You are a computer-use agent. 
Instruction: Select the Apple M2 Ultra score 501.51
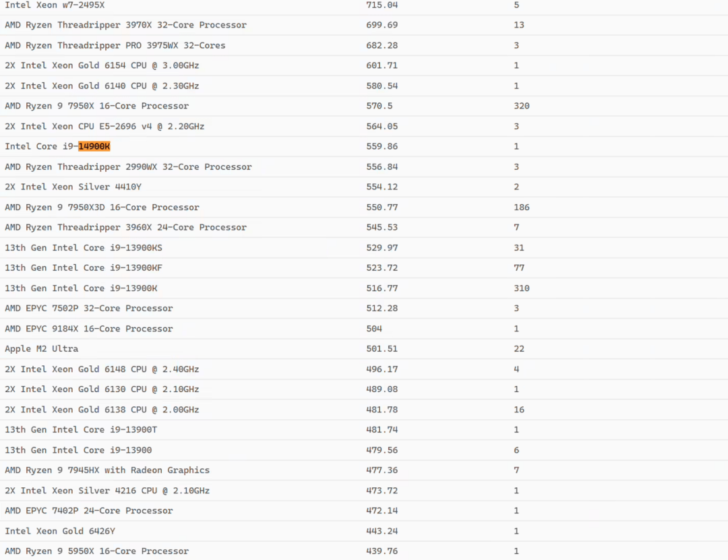382,348
